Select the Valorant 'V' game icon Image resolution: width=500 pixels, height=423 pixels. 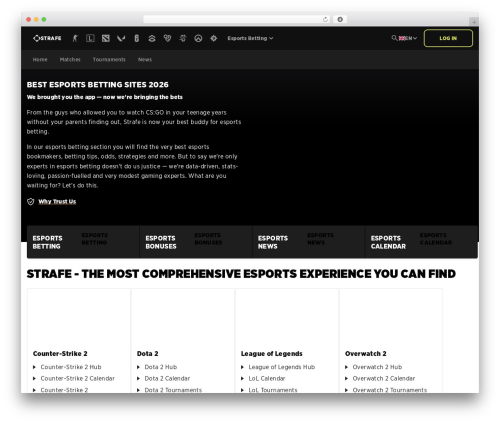tap(121, 38)
